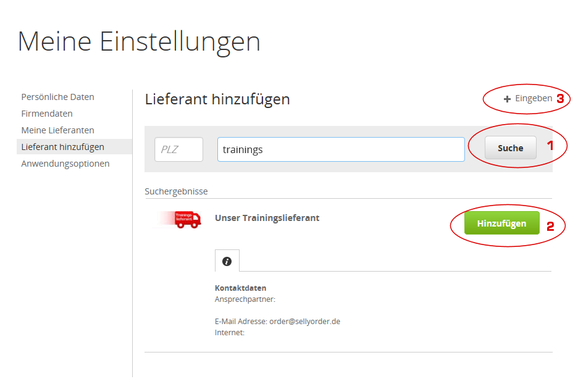Show the Meine Lieferanten page
The width and height of the screenshot is (578, 392).
click(57, 130)
